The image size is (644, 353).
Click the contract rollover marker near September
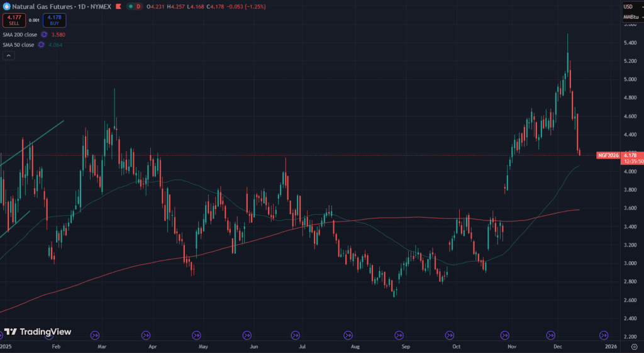coord(398,335)
